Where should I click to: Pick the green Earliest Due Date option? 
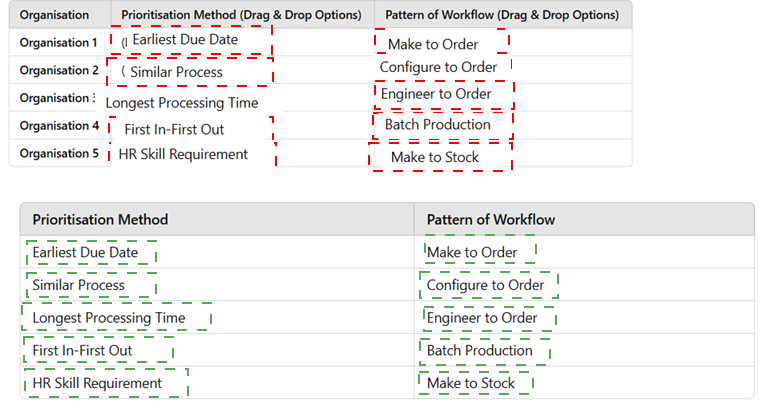91,252
